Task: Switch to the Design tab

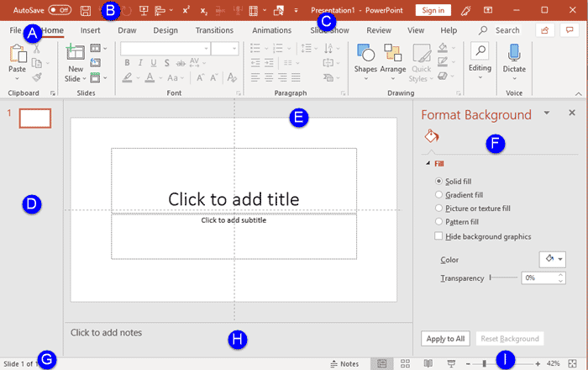Action: coord(165,30)
